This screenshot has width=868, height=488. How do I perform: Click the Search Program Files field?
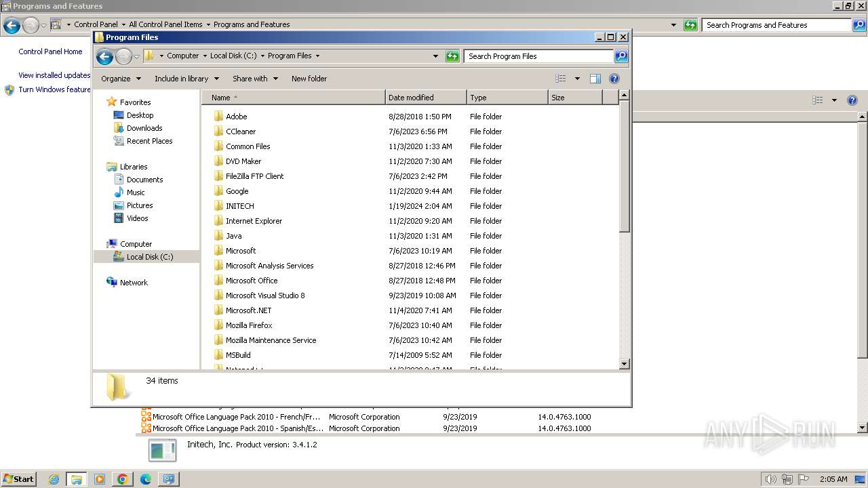538,56
